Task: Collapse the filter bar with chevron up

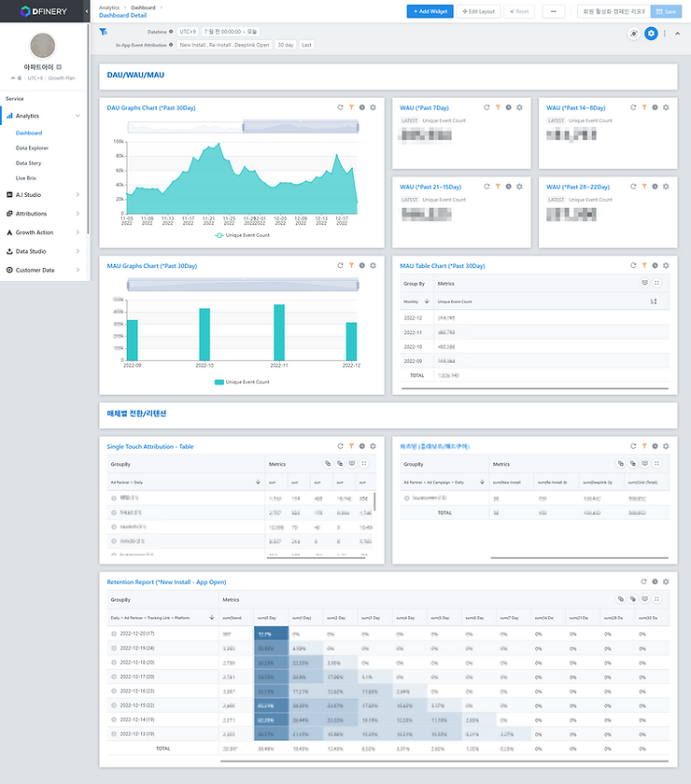Action: [678, 34]
